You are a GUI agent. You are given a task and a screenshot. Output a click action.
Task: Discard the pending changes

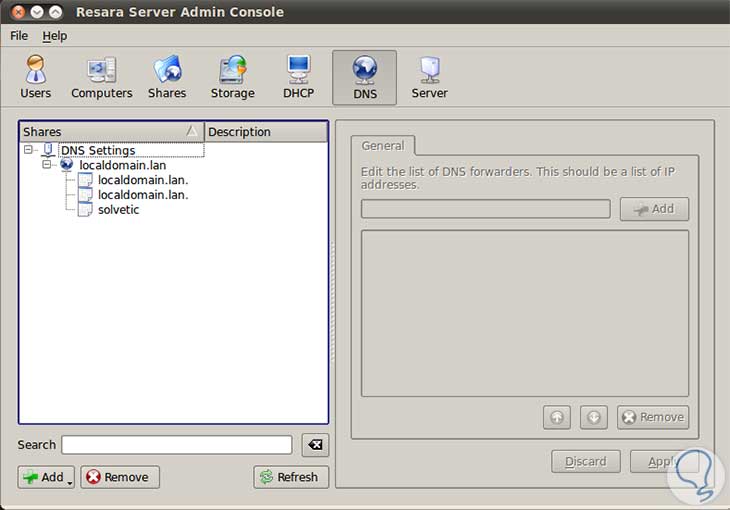[x=586, y=462]
